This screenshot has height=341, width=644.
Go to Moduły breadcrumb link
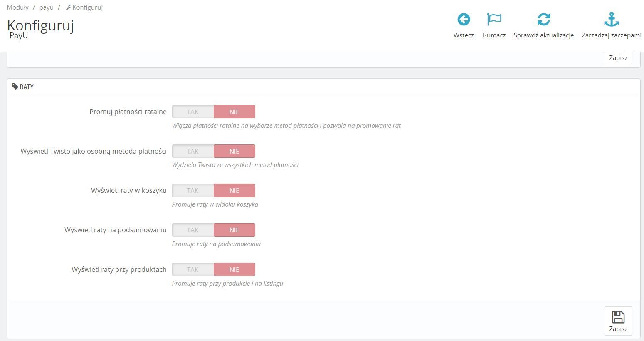(x=18, y=7)
